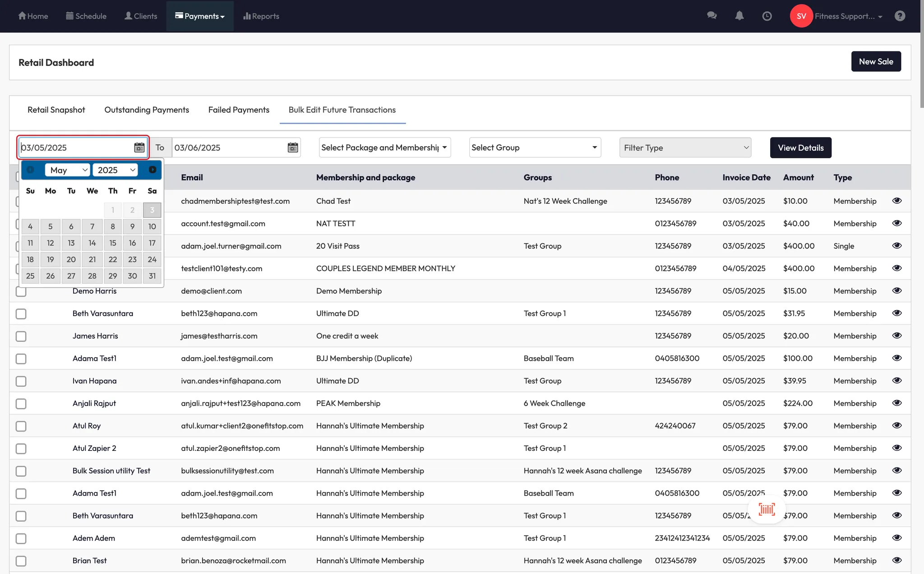
Task: View details eye icon for Chad Test row
Action: coord(896,201)
